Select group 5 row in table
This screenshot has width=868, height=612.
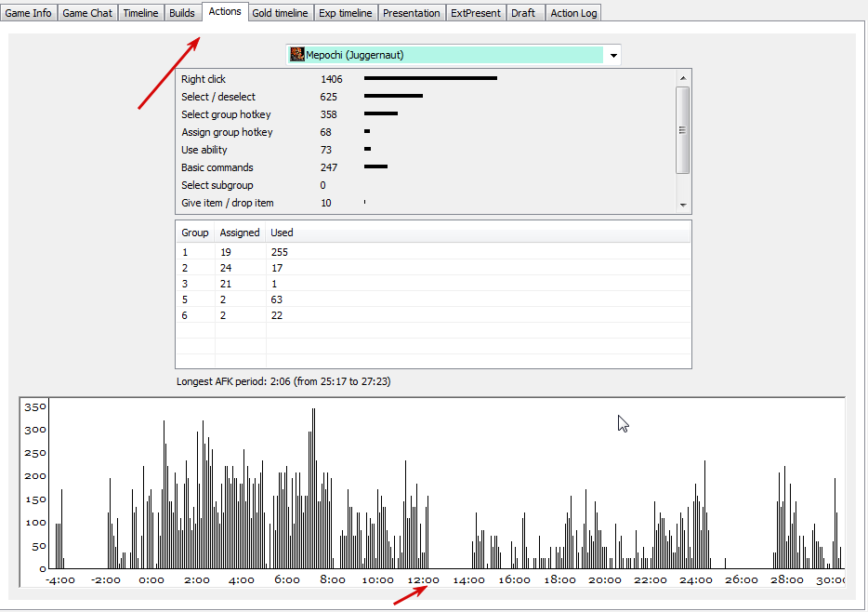pos(433,299)
